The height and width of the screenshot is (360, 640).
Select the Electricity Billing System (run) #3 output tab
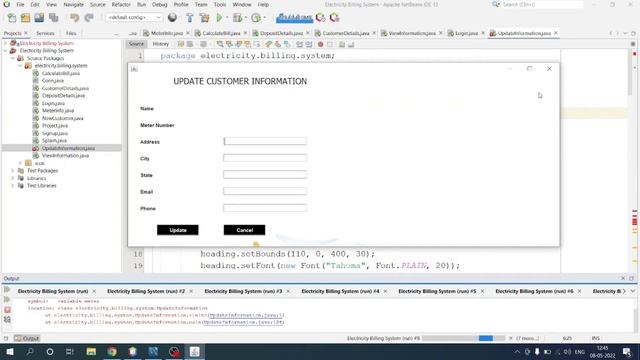click(x=243, y=291)
